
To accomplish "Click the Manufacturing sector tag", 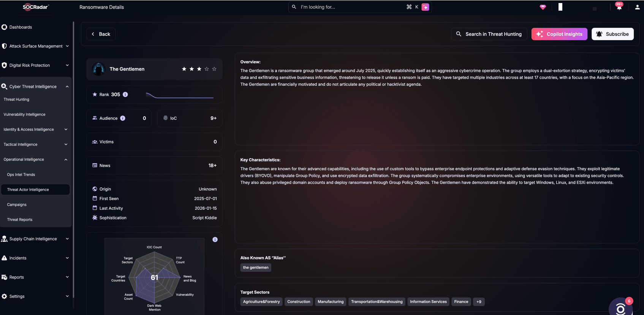I will point(331,302).
